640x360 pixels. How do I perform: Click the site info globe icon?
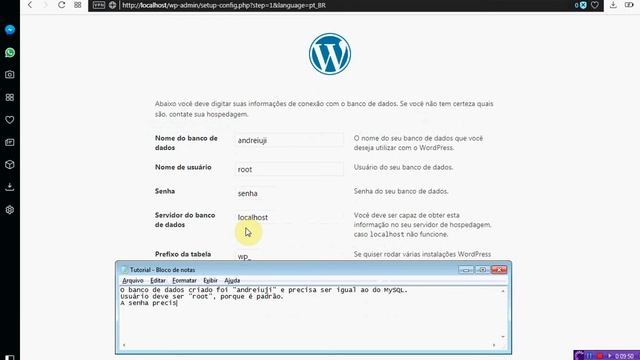112,5
